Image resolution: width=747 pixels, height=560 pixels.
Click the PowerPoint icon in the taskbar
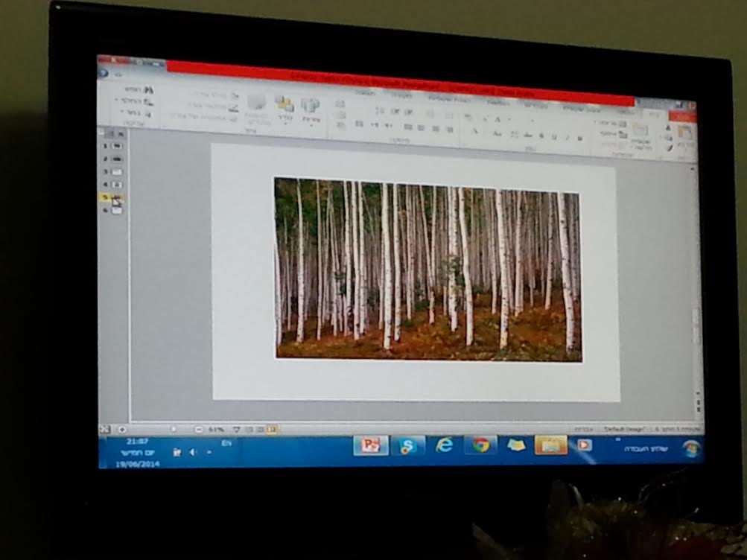[370, 445]
